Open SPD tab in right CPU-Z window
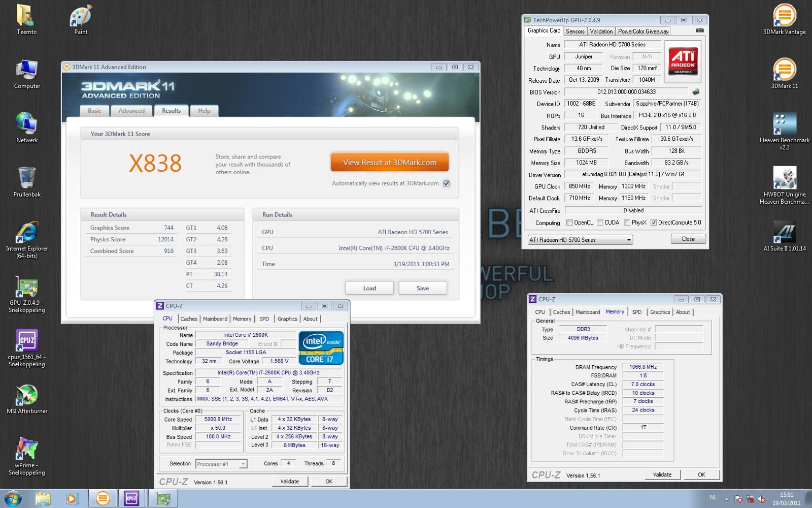Screen dimensions: 812x508 637,312
